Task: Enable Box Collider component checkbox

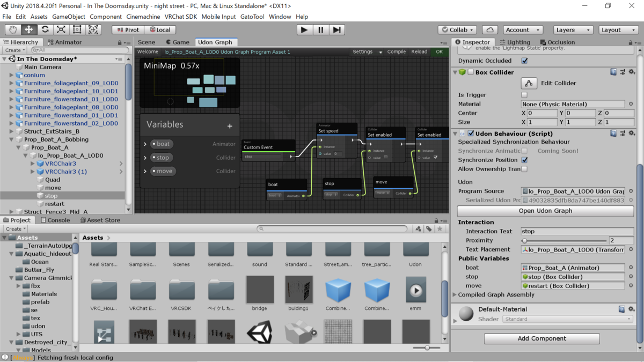Action: coord(471,72)
